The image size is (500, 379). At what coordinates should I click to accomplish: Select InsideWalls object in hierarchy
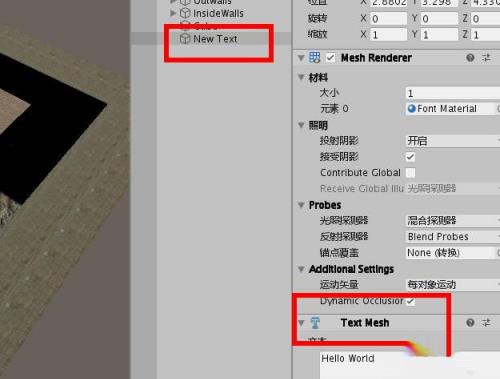[218, 13]
